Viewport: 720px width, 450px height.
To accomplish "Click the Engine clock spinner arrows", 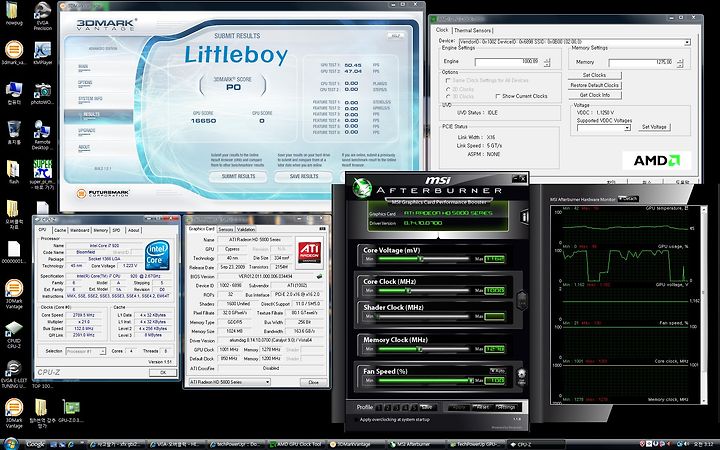I will click(x=547, y=62).
